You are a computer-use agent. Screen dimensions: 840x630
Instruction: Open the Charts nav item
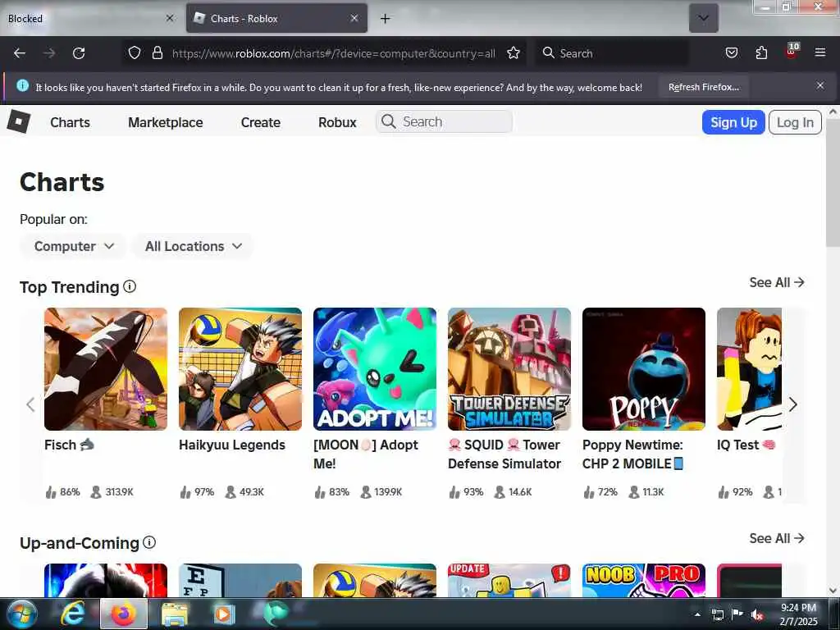point(71,122)
